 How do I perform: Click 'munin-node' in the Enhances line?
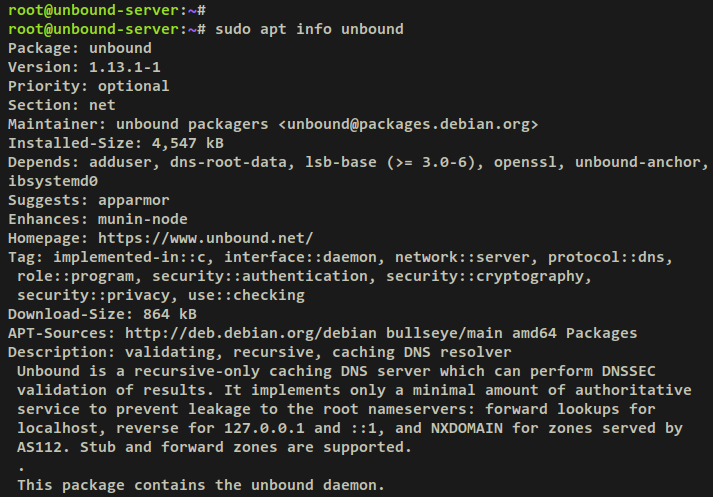tap(142, 220)
